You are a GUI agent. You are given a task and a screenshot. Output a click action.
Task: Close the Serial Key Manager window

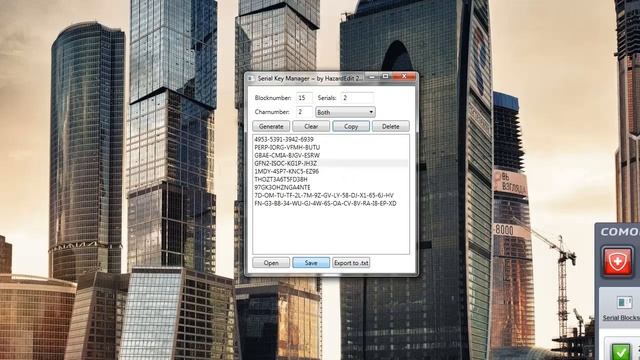404,76
